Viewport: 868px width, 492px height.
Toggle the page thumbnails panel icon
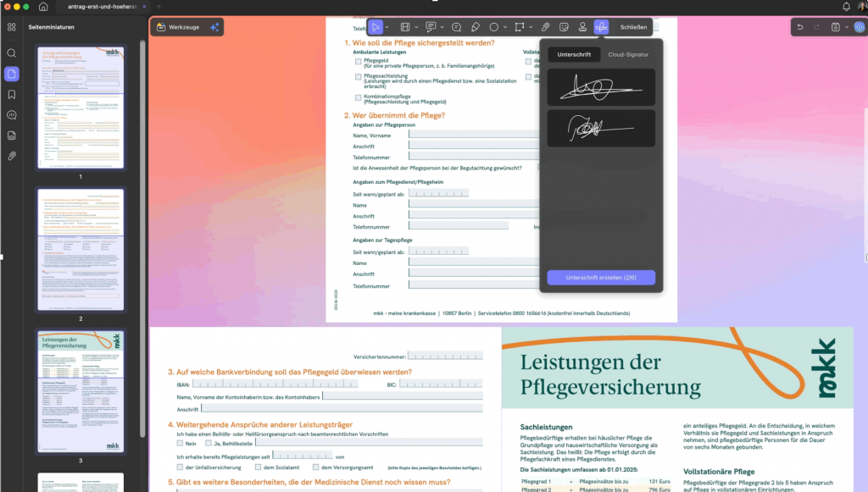pyautogui.click(x=12, y=74)
